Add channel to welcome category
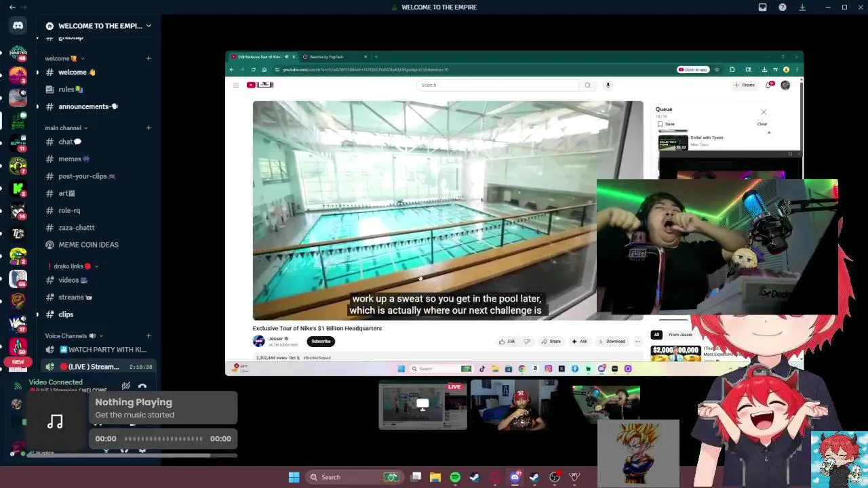Viewport: 868px width, 488px height. pyautogui.click(x=149, y=58)
